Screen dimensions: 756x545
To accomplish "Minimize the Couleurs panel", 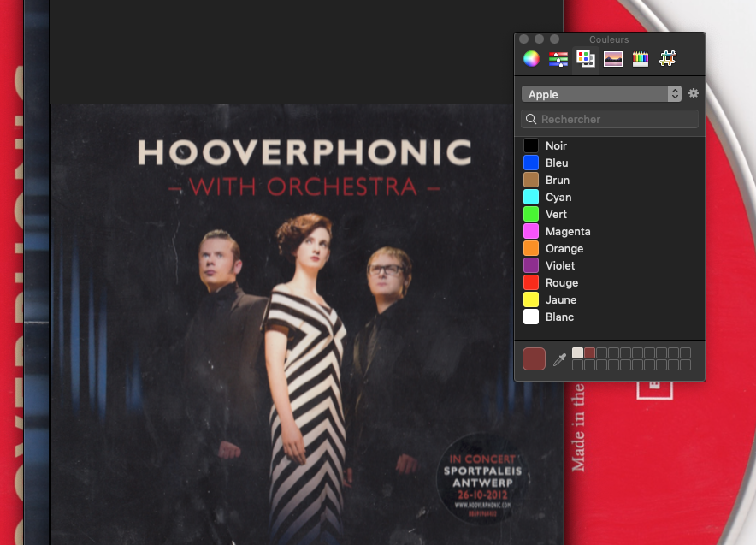I will tap(540, 39).
